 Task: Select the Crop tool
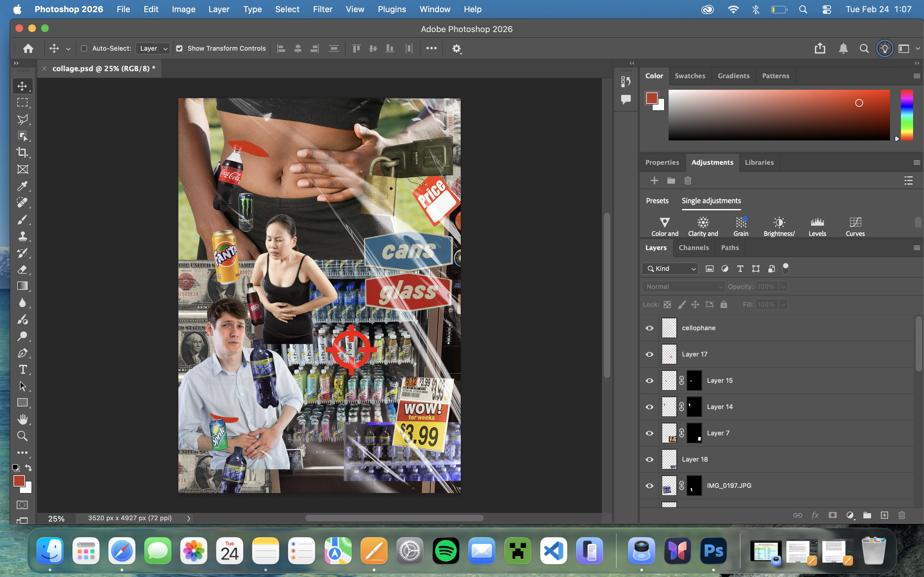(22, 153)
